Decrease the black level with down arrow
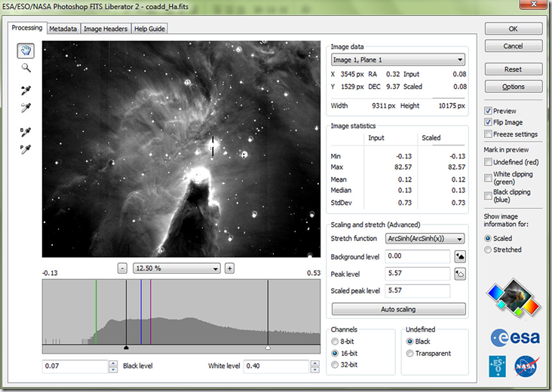 [113, 369]
